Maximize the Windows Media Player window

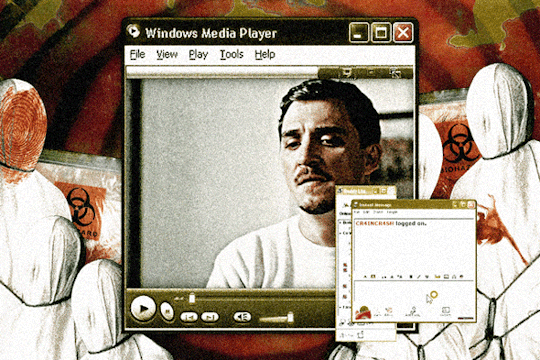[x=381, y=33]
